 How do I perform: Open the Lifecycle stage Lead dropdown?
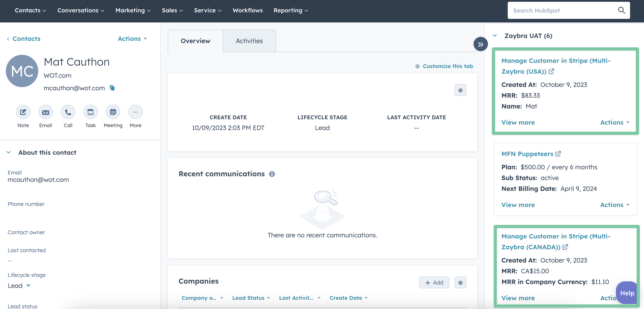19,286
